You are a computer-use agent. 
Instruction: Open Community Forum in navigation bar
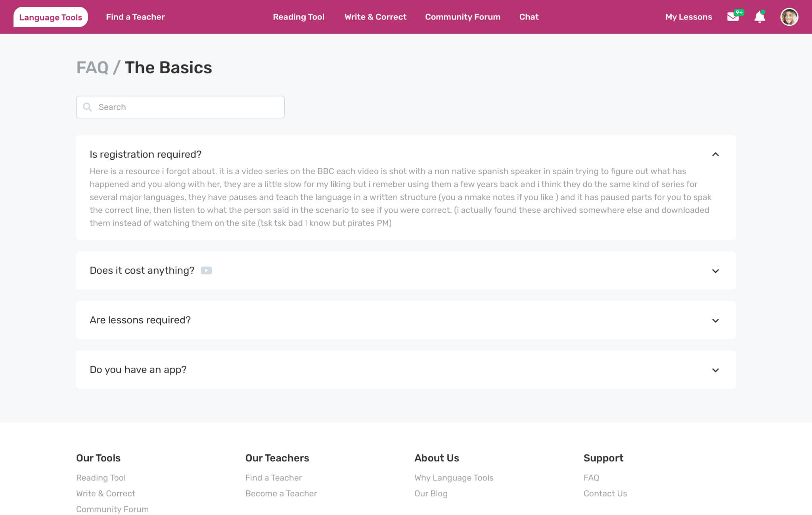click(x=463, y=17)
